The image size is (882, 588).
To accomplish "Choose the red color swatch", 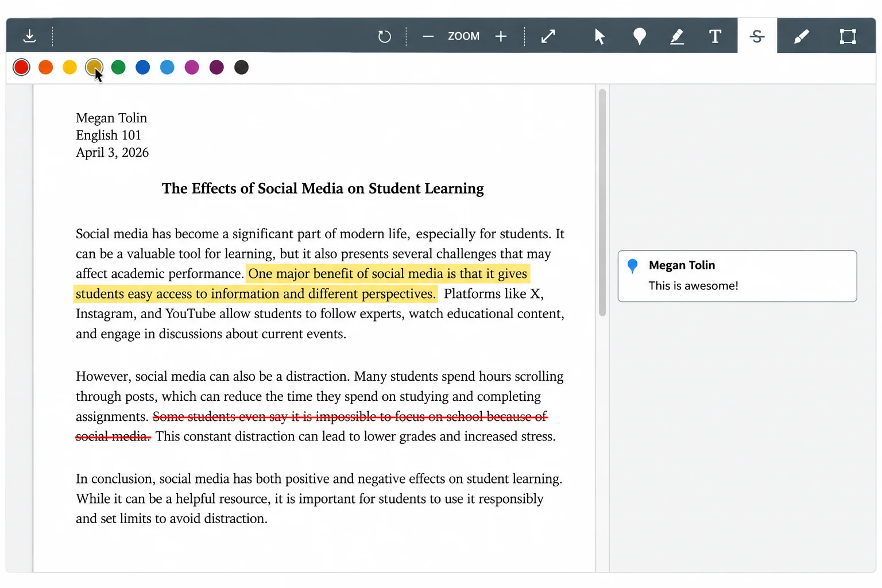I will [22, 67].
